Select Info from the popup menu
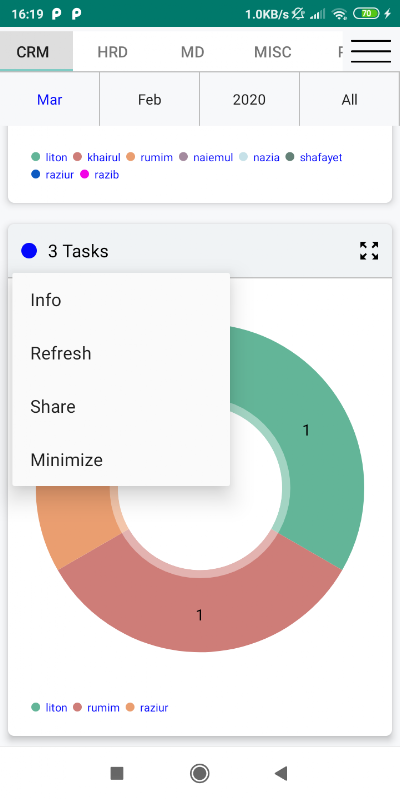 (x=121, y=300)
